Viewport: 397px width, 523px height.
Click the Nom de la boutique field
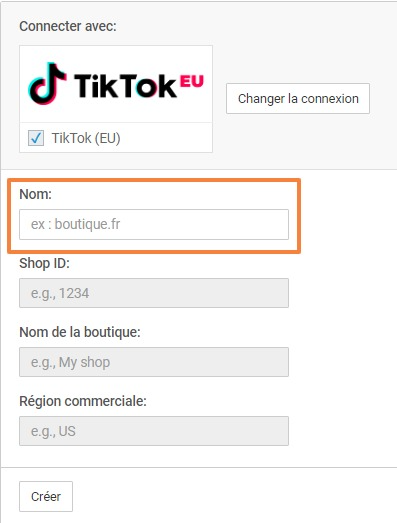(154, 362)
